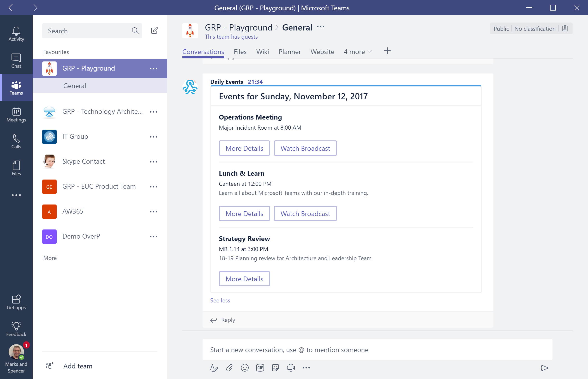Select the AW365 team
This screenshot has height=379, width=588.
tap(100, 211)
